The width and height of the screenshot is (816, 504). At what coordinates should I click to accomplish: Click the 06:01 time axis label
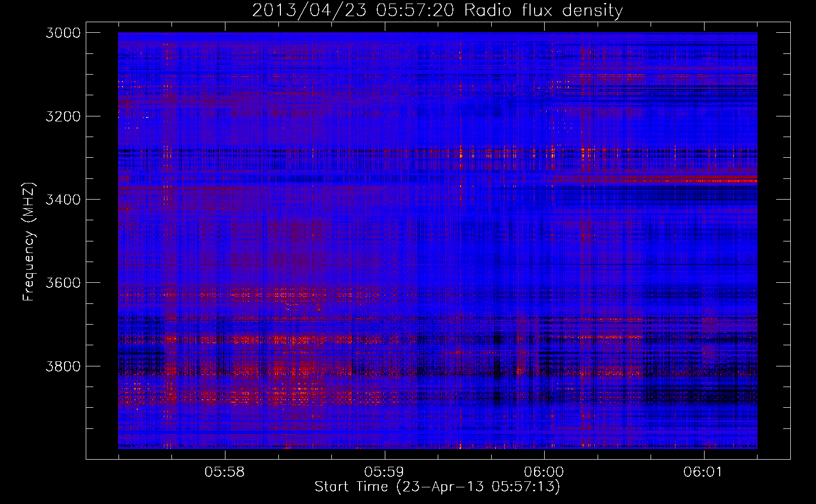703,472
